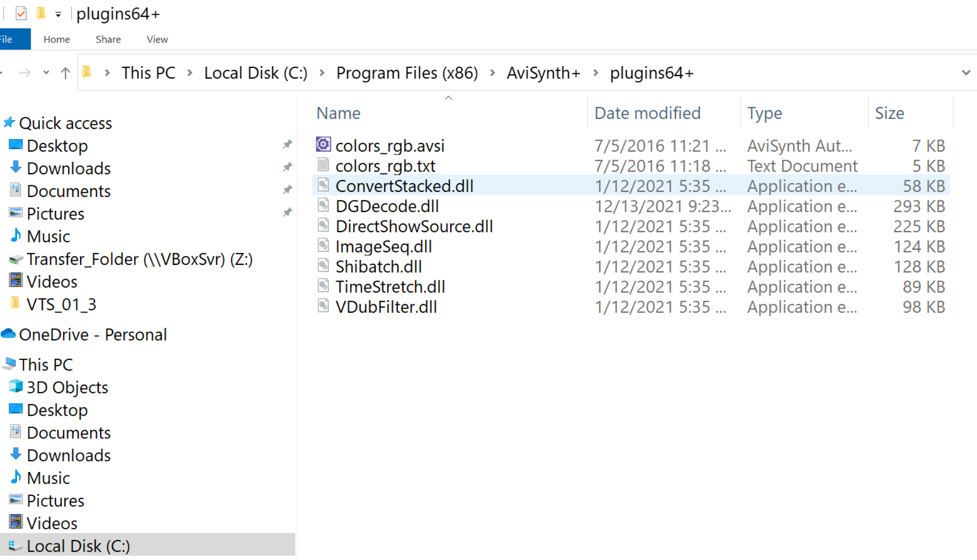Go to AviSynth+ breadcrumb folder
Screen dimensions: 977x560
click(543, 73)
